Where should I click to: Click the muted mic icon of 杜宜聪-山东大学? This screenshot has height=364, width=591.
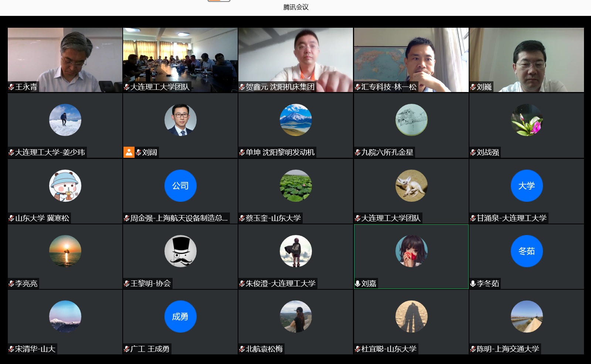[358, 349]
